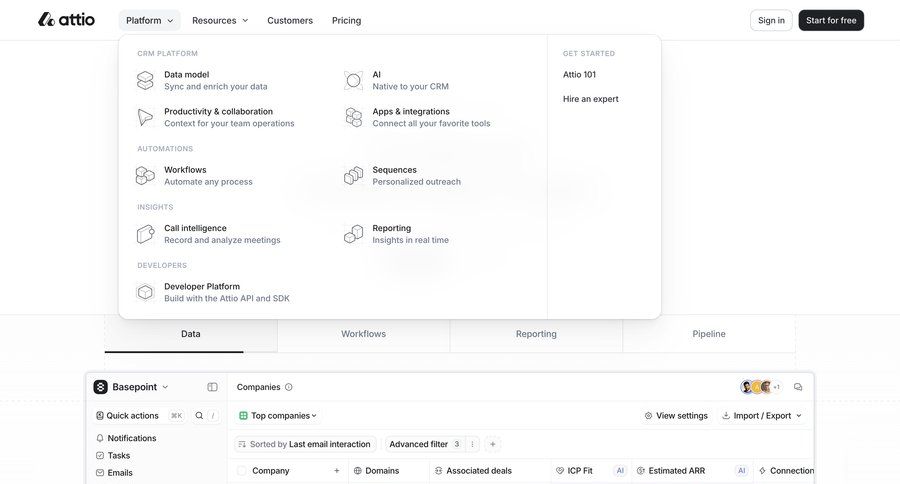Click the Call intelligence icon
Screen dimensions: 900x484
coord(145,234)
